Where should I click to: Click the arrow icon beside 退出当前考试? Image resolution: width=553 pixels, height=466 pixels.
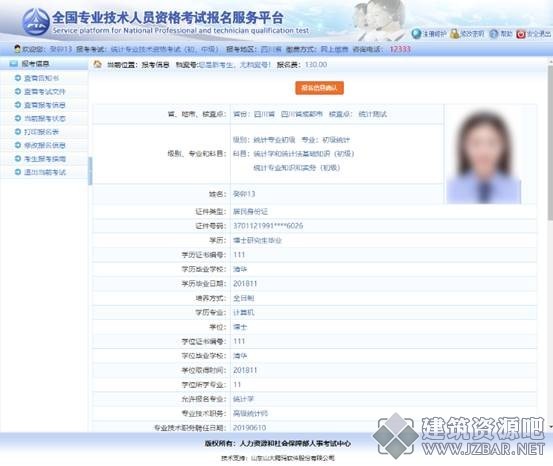18,172
